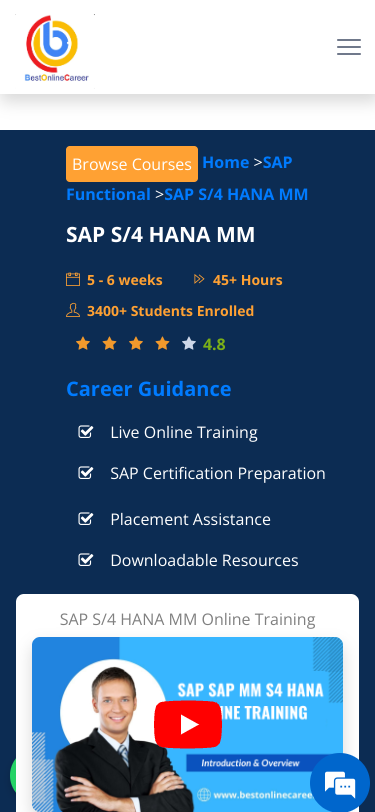Click the double-arrow icon beside 45+ Hours
This screenshot has height=812, width=375.
(x=199, y=280)
